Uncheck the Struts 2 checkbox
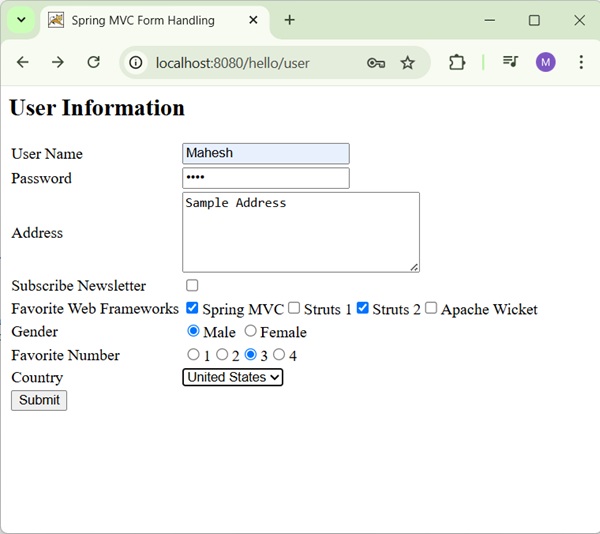Image resolution: width=600 pixels, height=534 pixels. pos(362,308)
